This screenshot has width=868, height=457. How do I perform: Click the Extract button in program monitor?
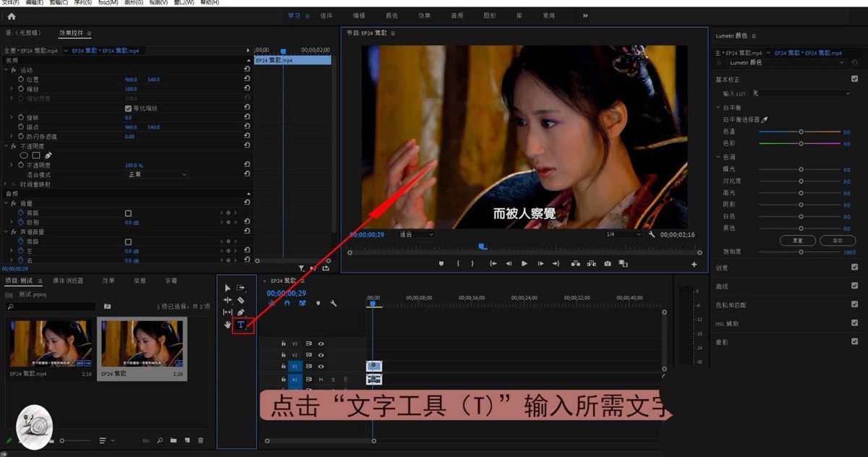tap(592, 264)
